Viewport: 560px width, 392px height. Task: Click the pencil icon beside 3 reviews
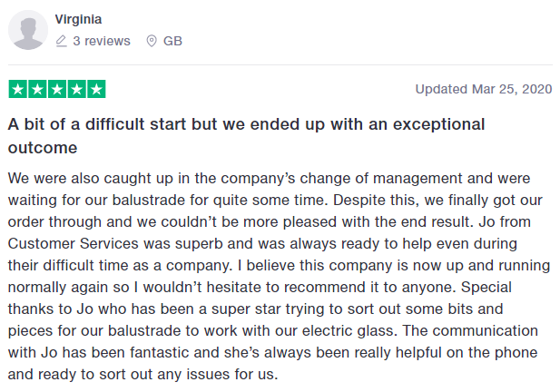(62, 41)
